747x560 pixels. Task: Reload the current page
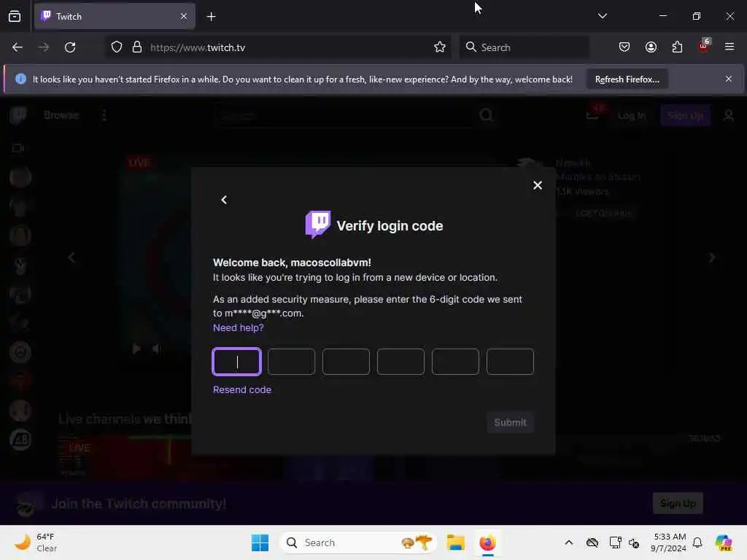(x=70, y=47)
